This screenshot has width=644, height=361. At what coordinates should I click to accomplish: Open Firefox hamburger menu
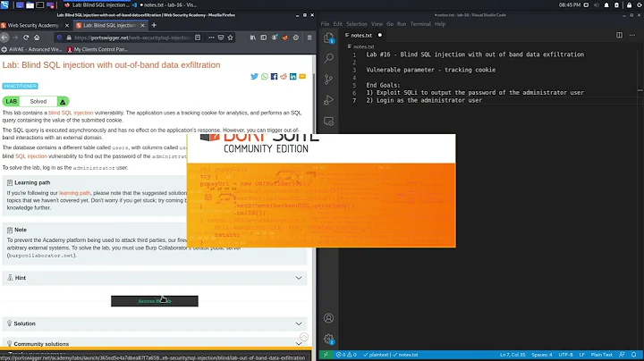coord(309,38)
